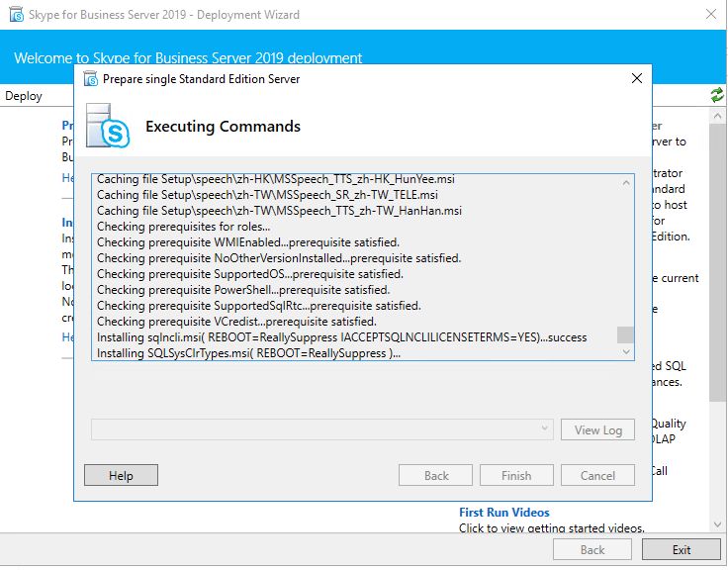The height and width of the screenshot is (570, 728).
Task: Select the MSSpeech_TTS_zh-TW_HanHan.msi caching line
Action: point(280,211)
